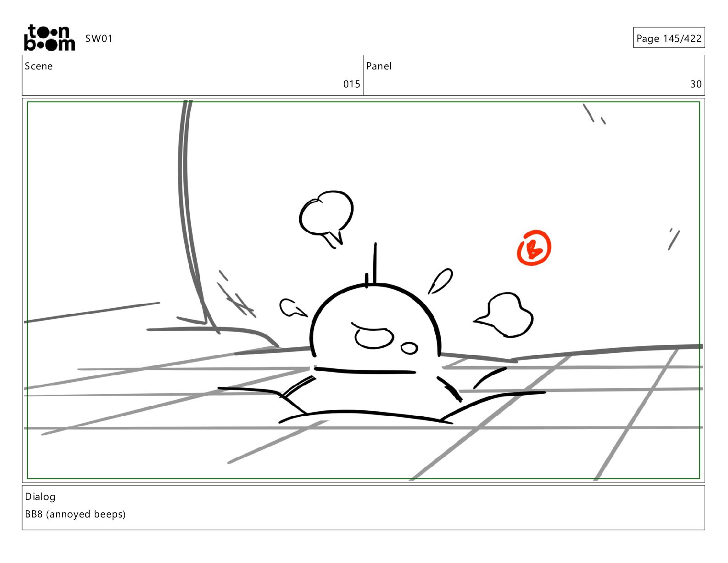
Task: Click the Dialog label
Action: (40, 497)
